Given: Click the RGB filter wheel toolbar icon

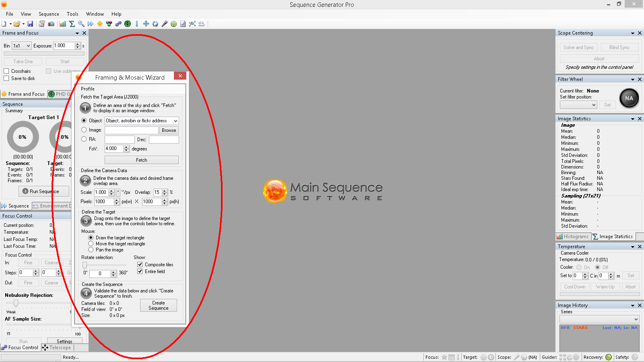Looking at the screenshot, I should pos(109,24).
